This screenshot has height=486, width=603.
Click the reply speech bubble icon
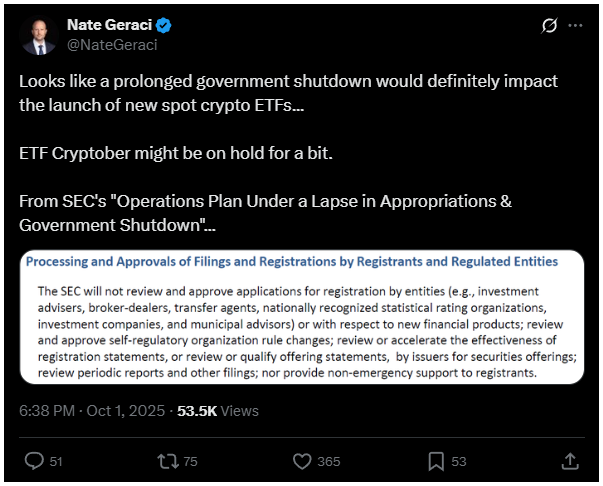click(x=33, y=461)
